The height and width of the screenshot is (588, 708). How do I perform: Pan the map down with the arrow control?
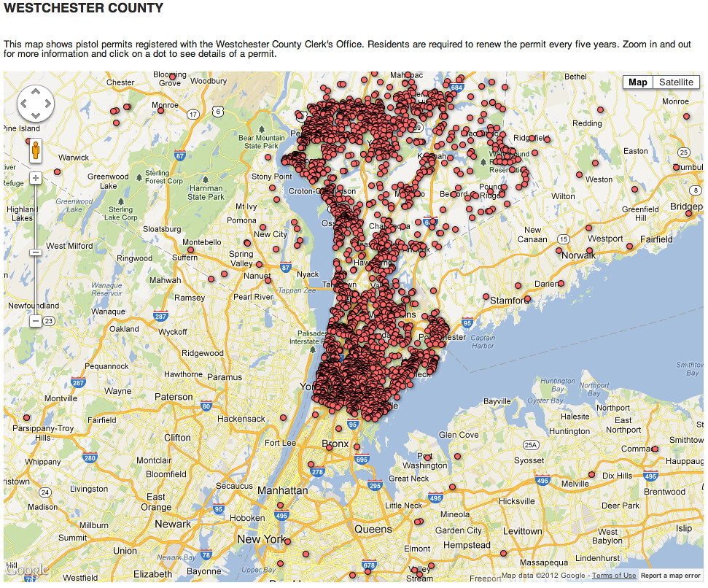tap(36, 115)
